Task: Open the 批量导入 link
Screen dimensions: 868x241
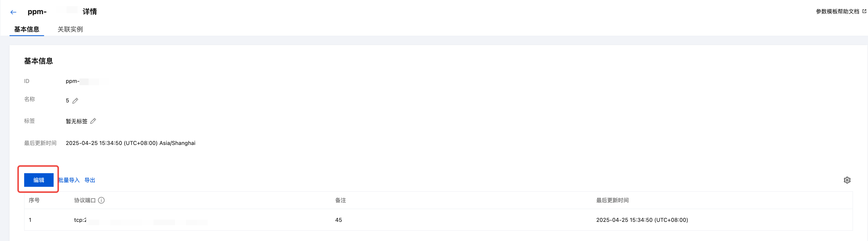Action: click(69, 180)
